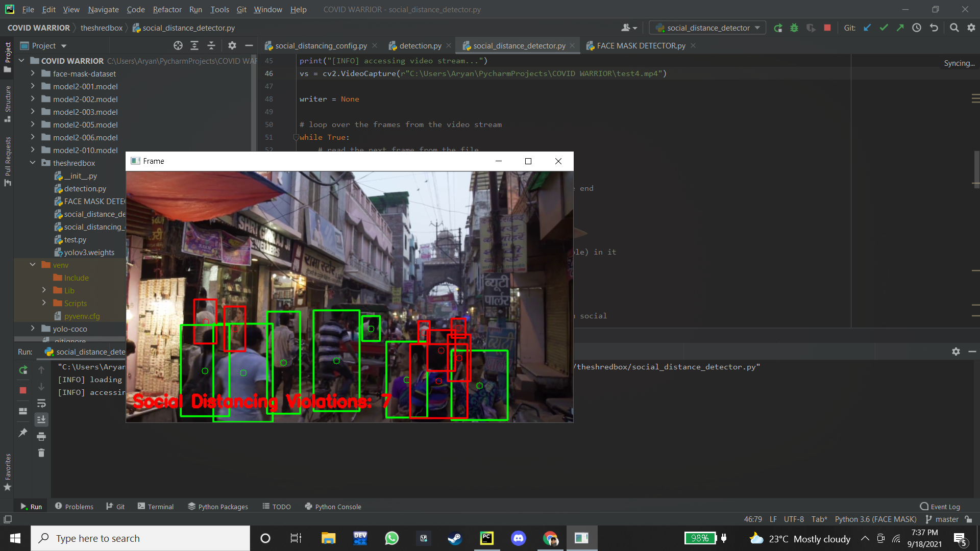980x551 pixels.
Task: Stop the running process in toolbar
Action: click(827, 28)
